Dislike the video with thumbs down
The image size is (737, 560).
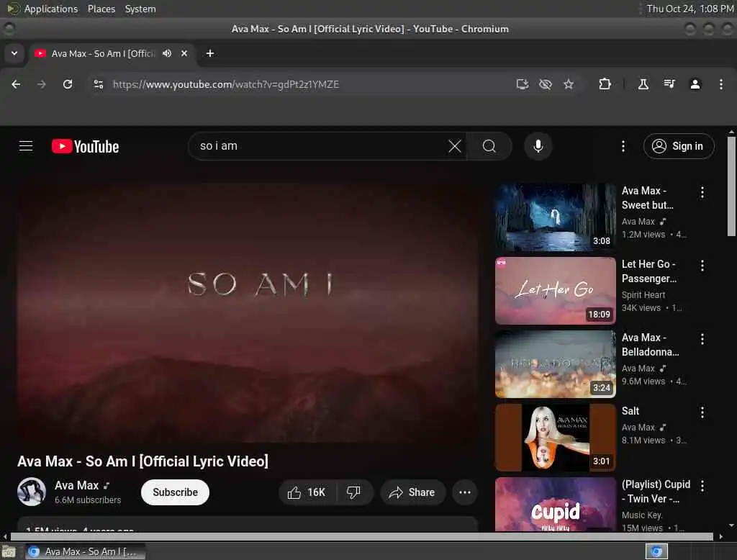coord(353,492)
